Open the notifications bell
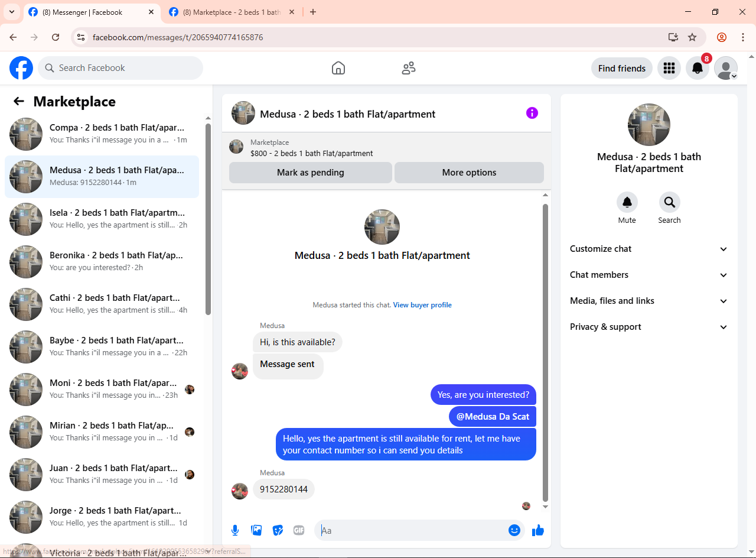This screenshot has width=756, height=558. (698, 68)
